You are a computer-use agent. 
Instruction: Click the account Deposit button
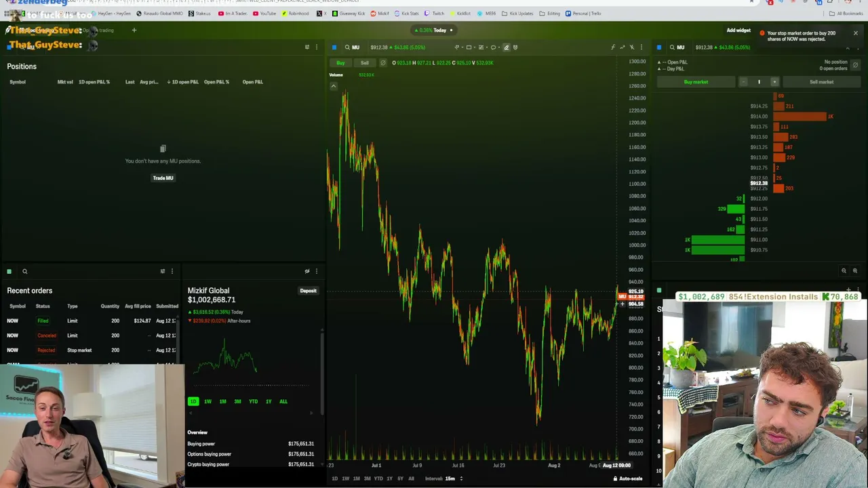[x=308, y=291]
